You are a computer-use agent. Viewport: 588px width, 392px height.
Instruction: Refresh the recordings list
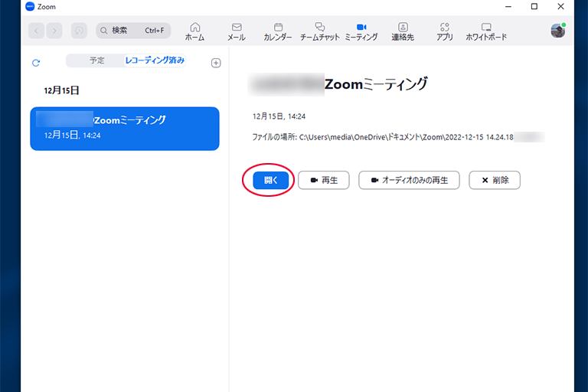click(36, 63)
